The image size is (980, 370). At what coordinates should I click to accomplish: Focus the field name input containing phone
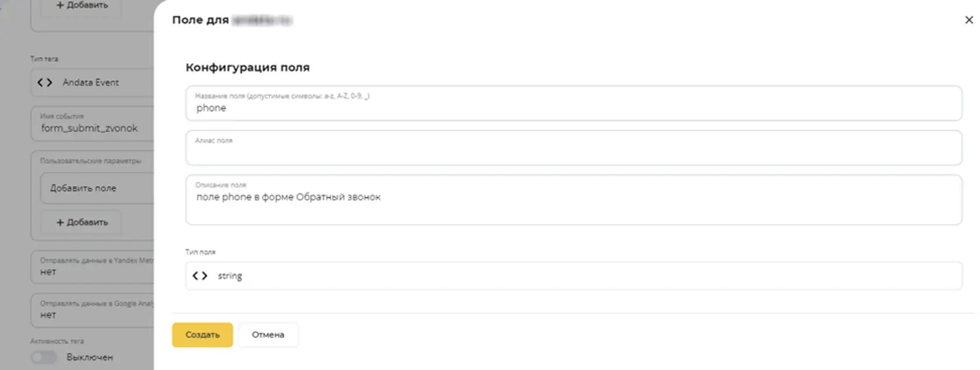(573, 103)
